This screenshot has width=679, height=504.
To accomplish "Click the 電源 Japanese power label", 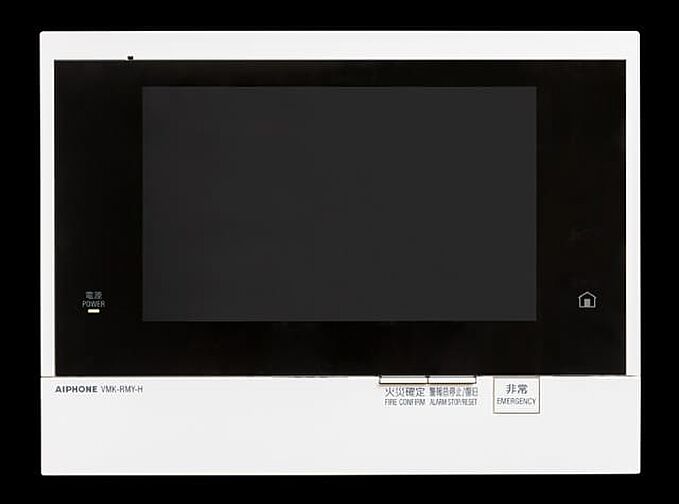I will coord(93,296).
